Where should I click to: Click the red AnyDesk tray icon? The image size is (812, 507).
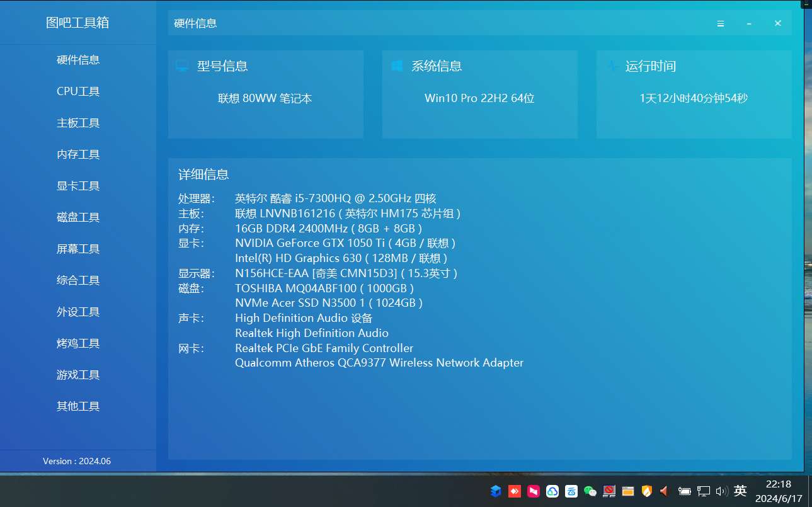[515, 491]
